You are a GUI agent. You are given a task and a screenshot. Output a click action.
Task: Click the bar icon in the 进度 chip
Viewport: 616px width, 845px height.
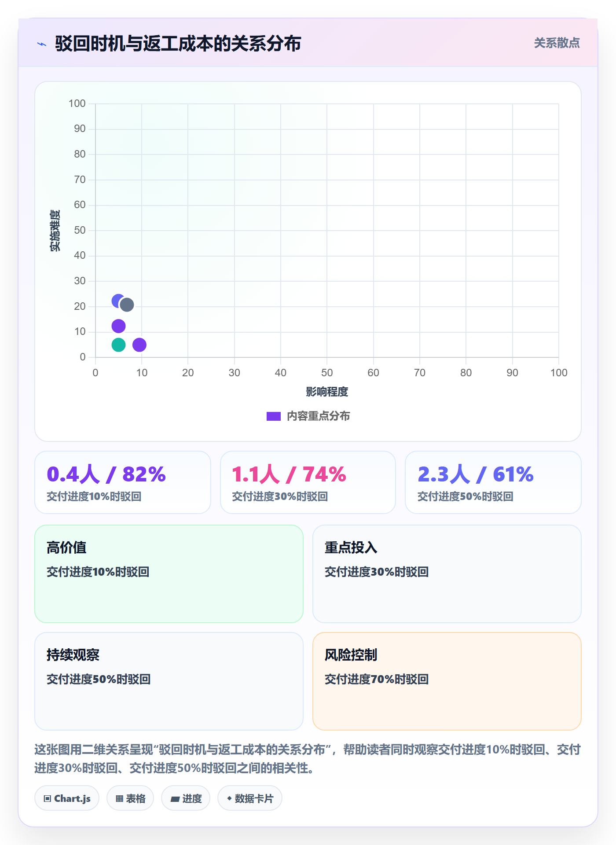click(175, 799)
